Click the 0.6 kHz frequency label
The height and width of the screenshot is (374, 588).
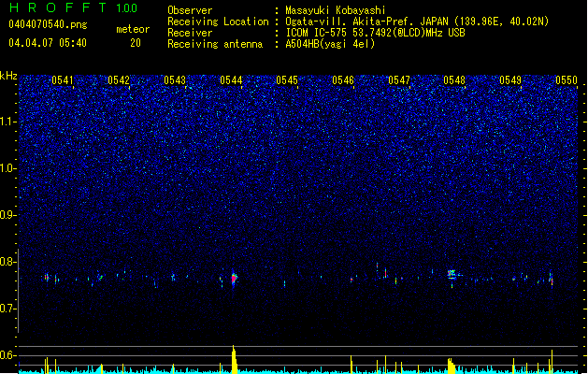tap(7, 355)
